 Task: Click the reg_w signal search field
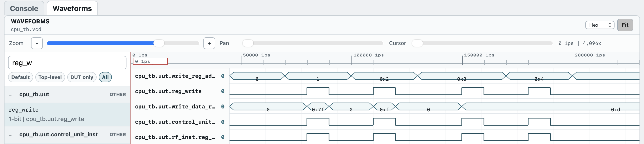click(x=67, y=63)
